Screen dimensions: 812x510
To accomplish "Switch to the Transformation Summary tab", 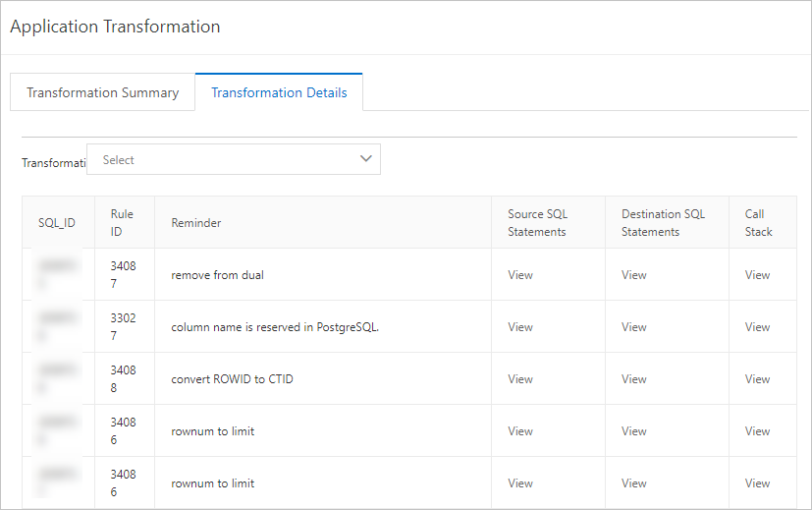I will (x=102, y=92).
